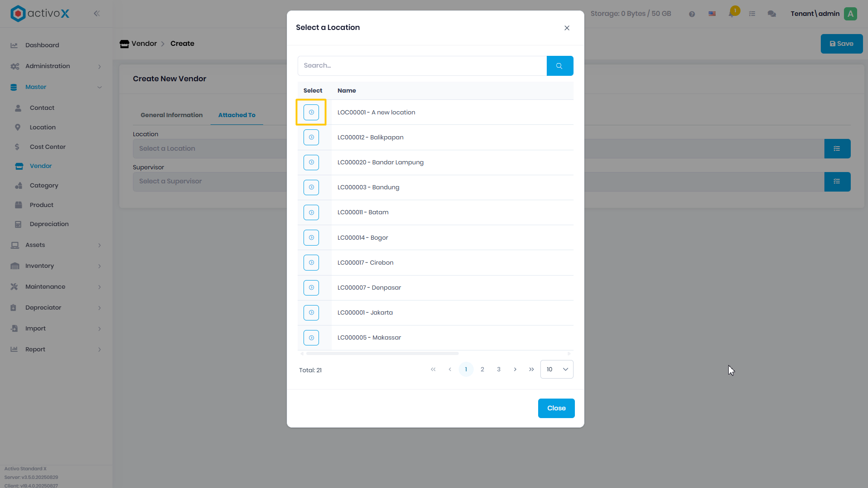Focus the Search input field
868x488 pixels.
[422, 66]
